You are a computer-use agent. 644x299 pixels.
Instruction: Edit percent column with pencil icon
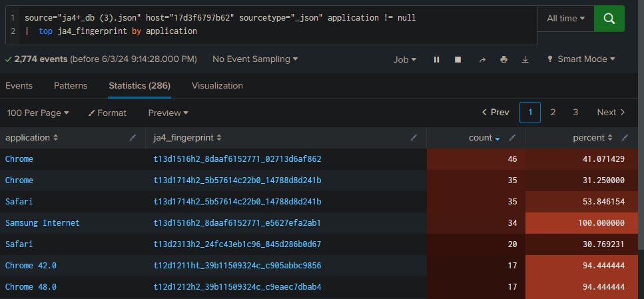625,138
